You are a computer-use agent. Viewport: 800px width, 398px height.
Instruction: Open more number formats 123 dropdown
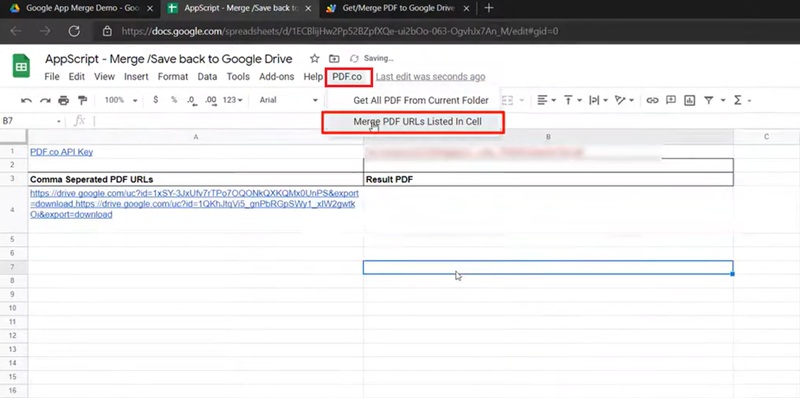click(232, 101)
